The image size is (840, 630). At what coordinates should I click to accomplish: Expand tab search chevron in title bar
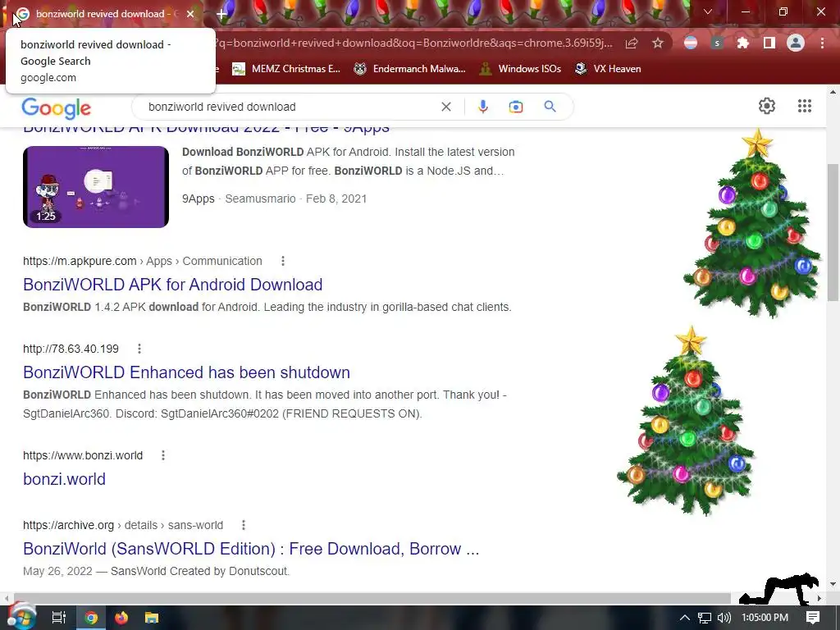708,11
